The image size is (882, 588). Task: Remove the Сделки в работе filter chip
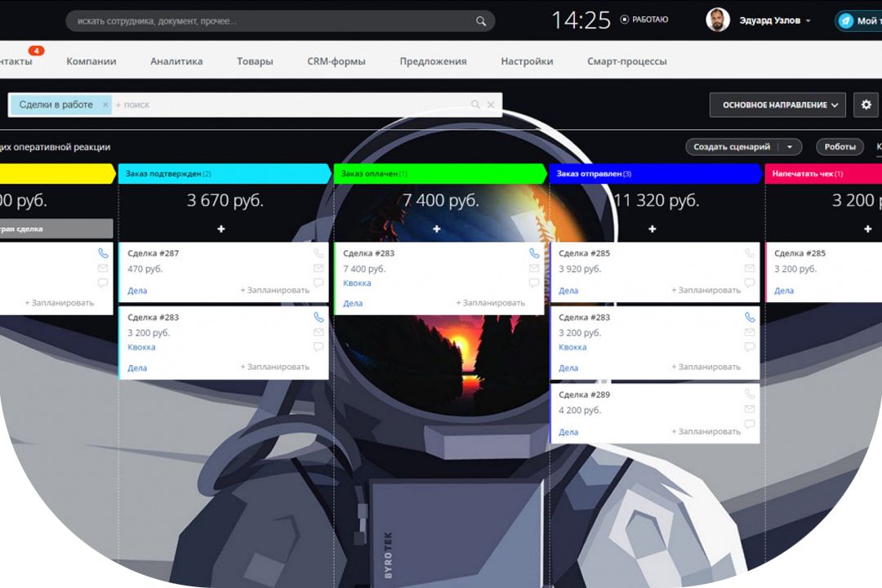[x=105, y=105]
